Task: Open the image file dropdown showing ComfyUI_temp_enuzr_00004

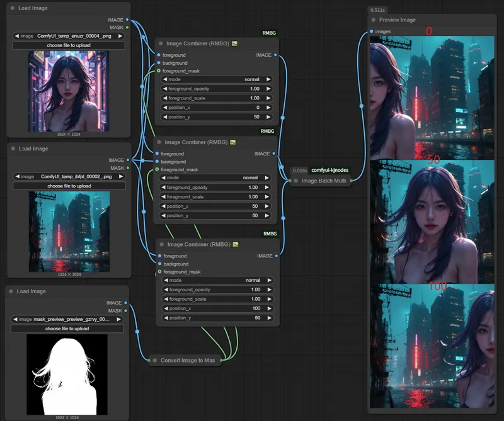Action: tap(69, 36)
